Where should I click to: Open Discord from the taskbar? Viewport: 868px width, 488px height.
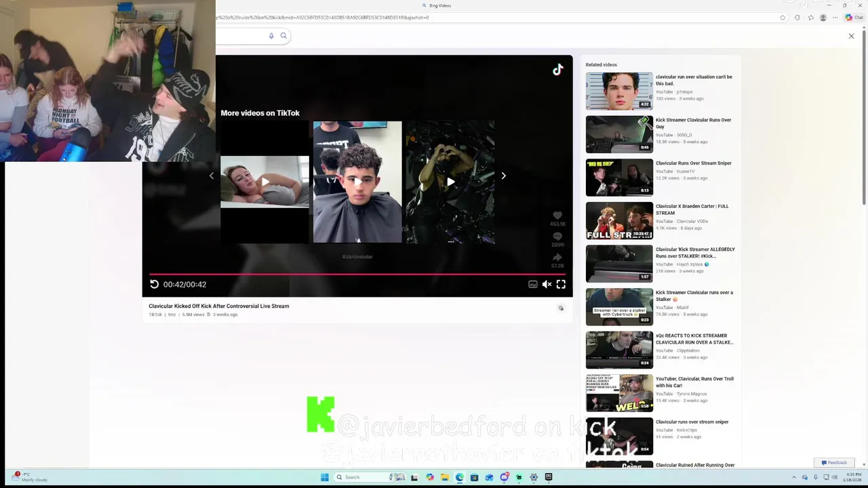[x=504, y=477]
